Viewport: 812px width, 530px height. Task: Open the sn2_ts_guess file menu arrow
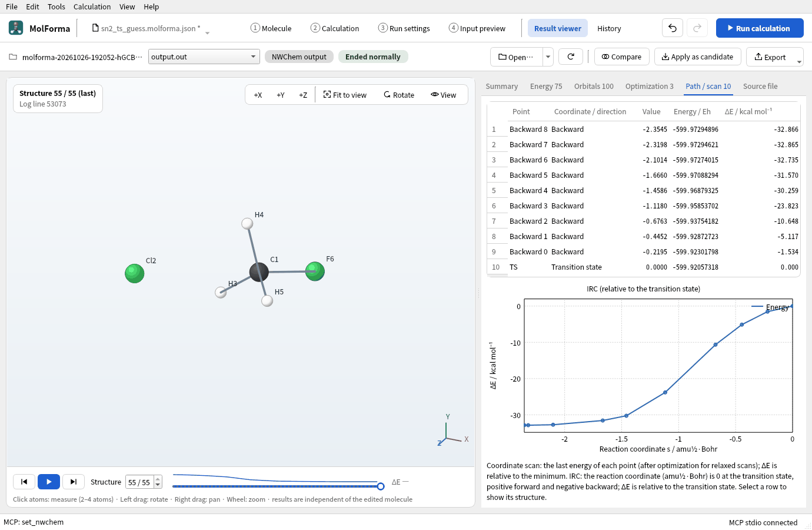(207, 32)
